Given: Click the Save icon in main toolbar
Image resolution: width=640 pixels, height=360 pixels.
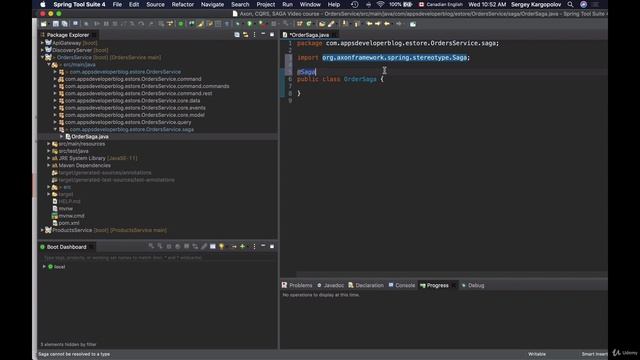Looking at the screenshot, I should (56, 24).
